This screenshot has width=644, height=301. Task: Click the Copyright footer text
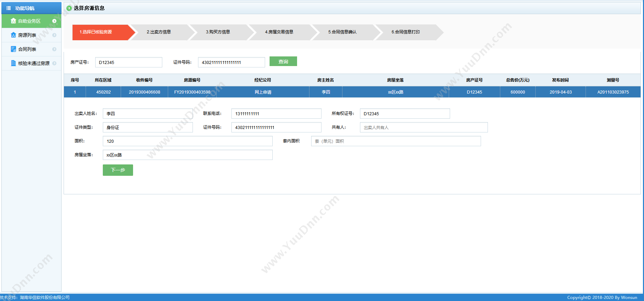coord(602,298)
